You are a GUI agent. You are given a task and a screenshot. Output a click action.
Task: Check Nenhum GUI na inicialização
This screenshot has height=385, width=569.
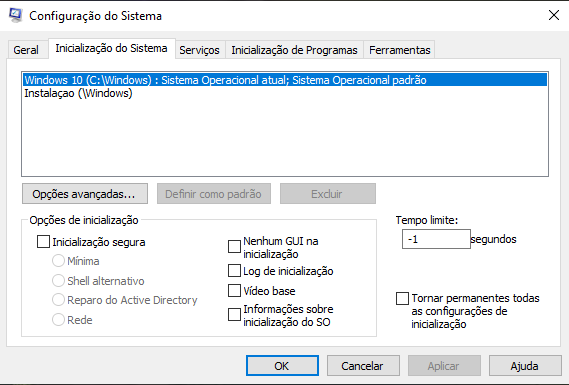pos(234,247)
